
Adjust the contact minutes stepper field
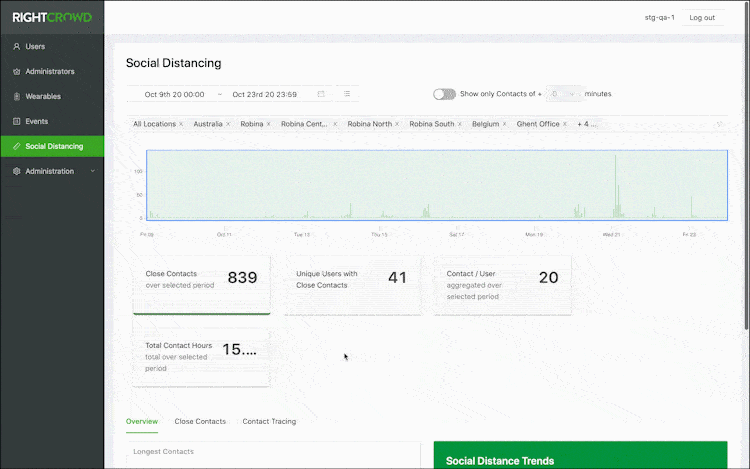coord(564,94)
